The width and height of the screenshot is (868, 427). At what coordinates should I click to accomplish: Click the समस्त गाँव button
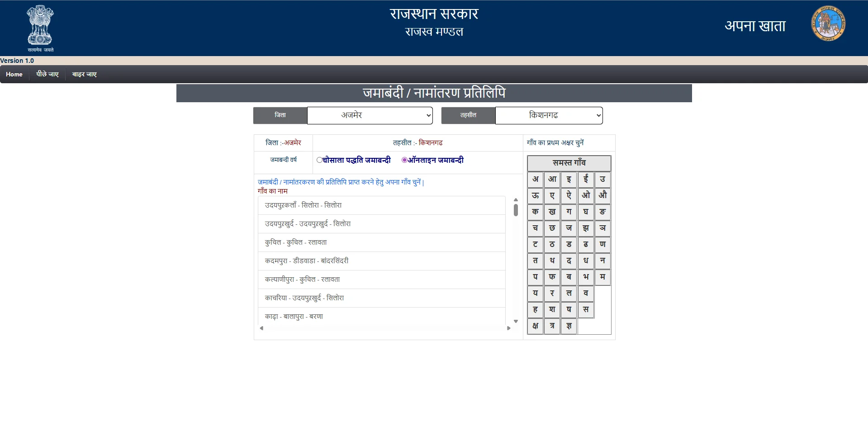tap(569, 163)
